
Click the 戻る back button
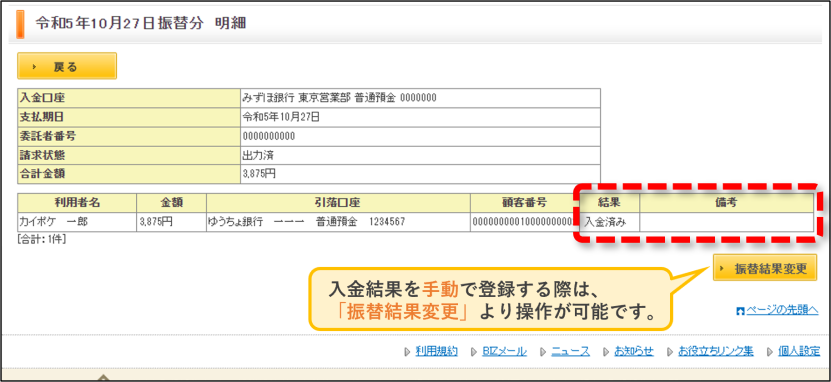tap(67, 66)
